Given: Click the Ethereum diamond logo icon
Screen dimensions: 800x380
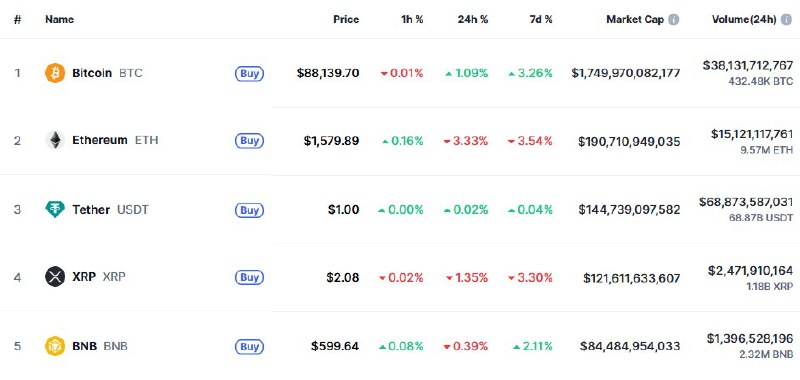Looking at the screenshot, I should (55, 140).
